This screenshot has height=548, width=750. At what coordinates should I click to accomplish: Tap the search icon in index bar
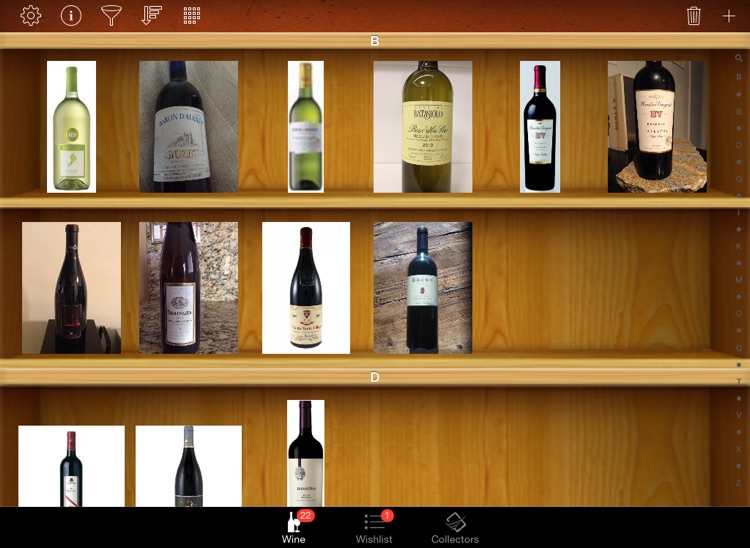tap(739, 58)
